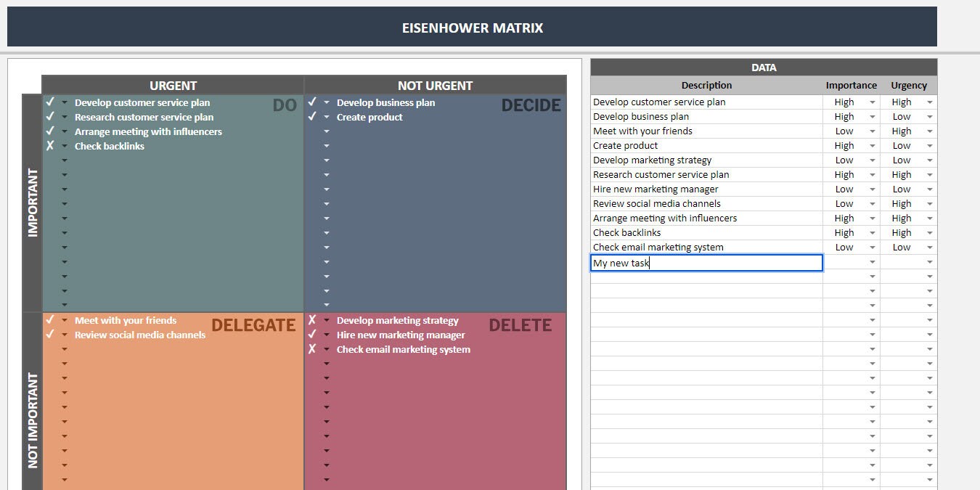980x490 pixels.
Task: Select the NOT URGENT column header
Action: click(435, 85)
